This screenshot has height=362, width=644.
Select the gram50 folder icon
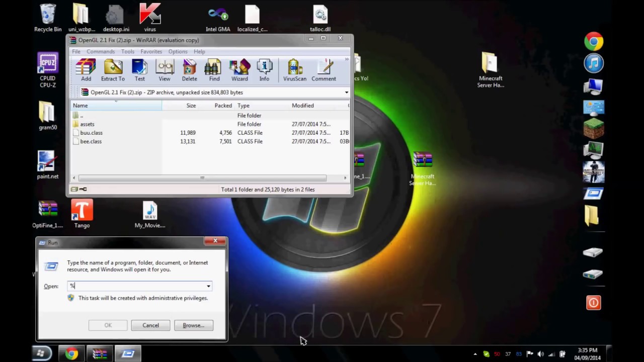click(48, 116)
